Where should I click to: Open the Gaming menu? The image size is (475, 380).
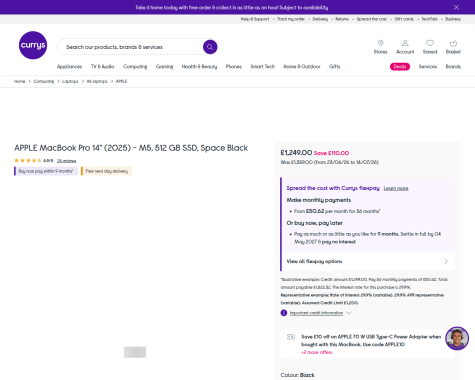164,67
